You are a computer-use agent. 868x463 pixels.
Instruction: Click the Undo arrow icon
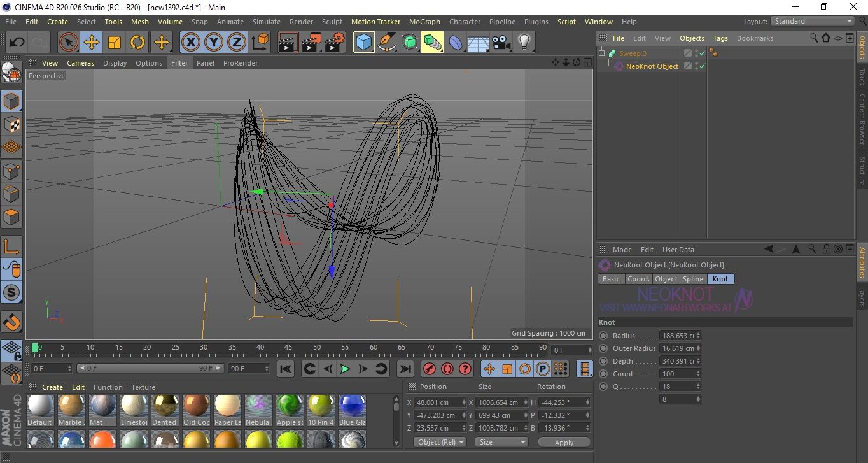pyautogui.click(x=17, y=43)
